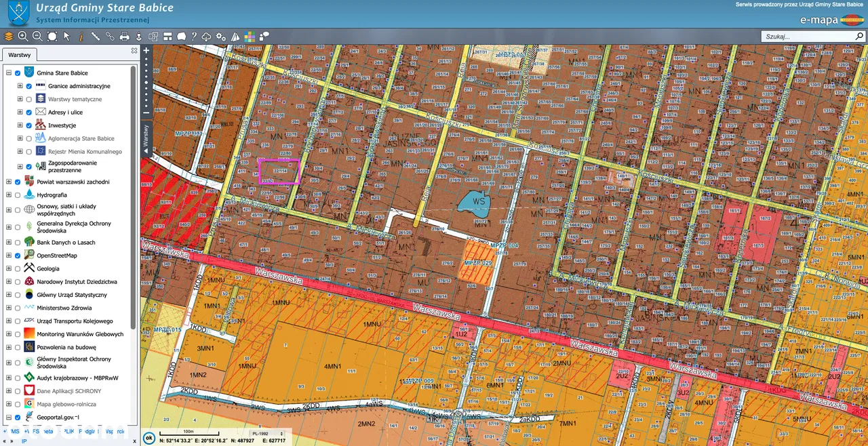This screenshot has height=446, width=868.
Task: Select the measure ruler tool
Action: click(96, 37)
